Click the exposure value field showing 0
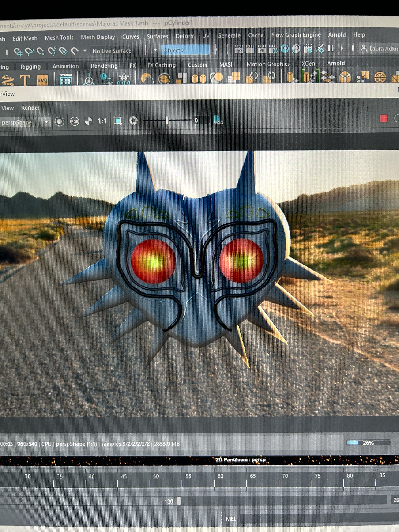This screenshot has width=399, height=532. point(202,120)
